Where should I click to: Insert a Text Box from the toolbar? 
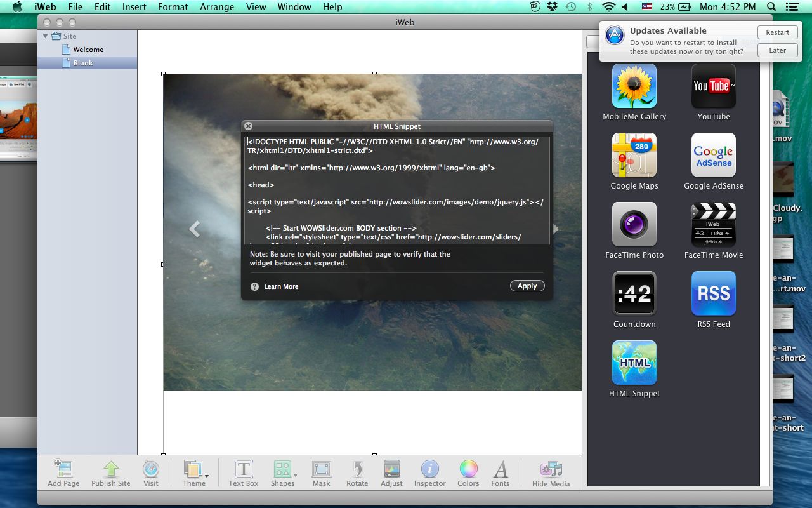coord(244,469)
